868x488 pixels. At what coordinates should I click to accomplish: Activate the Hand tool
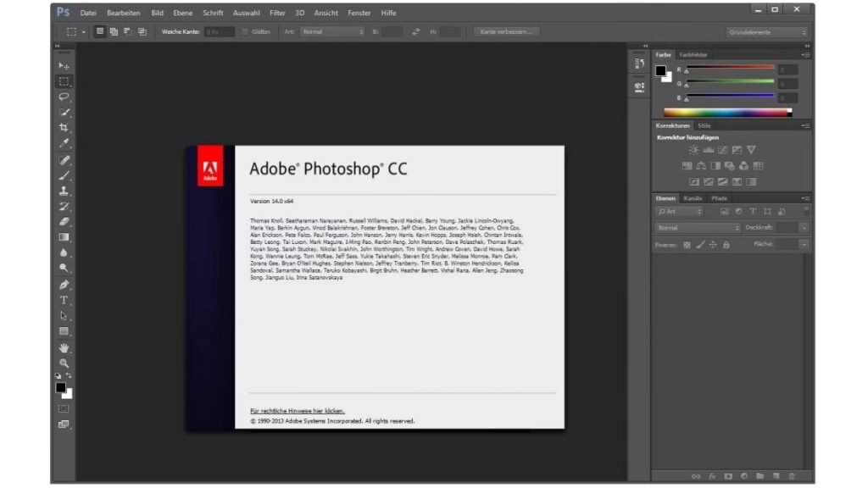[x=64, y=347]
